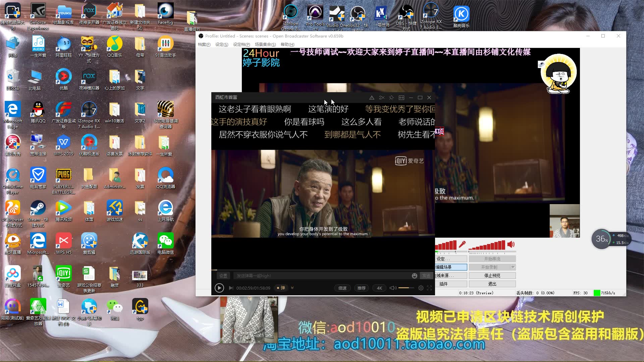644x362 pixels.
Task: Open the 设定(S) menu in OBS
Action: [x=221, y=45]
